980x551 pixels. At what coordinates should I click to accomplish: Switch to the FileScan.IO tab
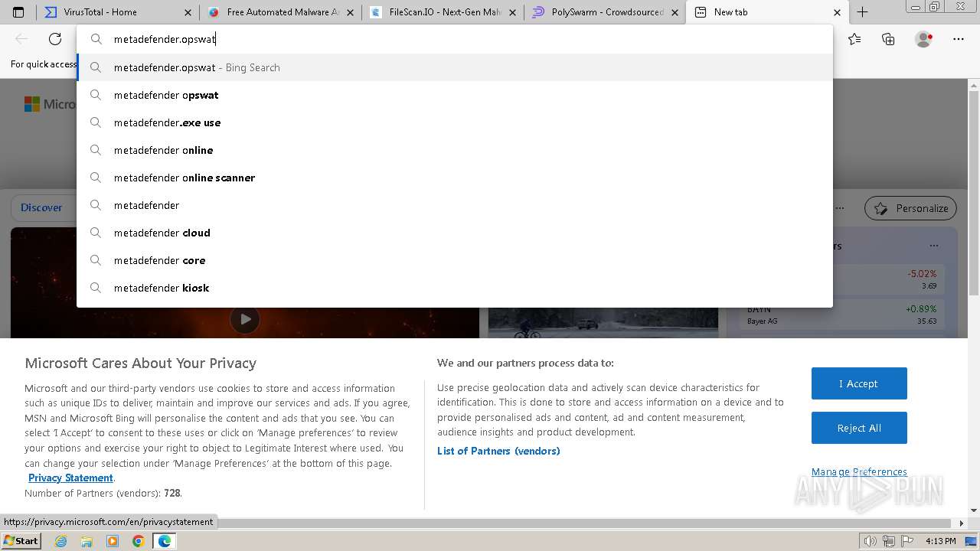coord(442,12)
